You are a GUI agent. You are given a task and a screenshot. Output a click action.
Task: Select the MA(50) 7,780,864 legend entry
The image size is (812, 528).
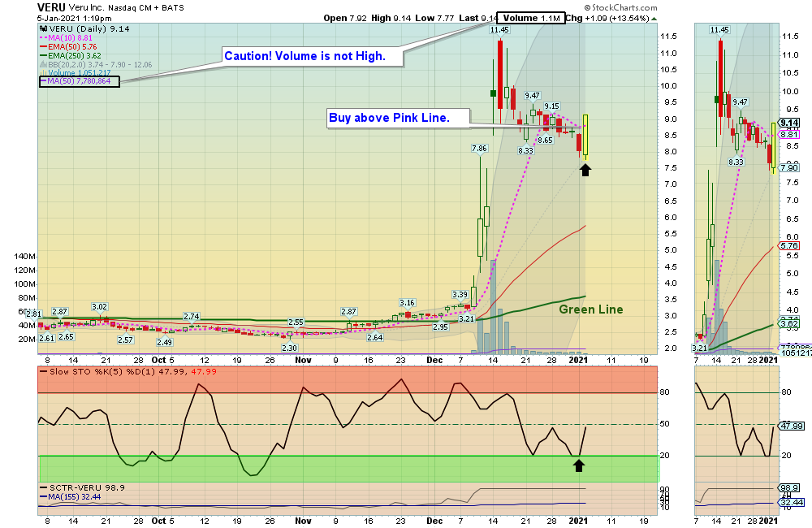(79, 81)
